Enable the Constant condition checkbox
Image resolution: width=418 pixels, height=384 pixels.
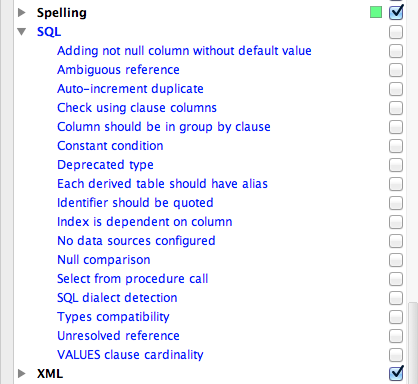click(x=396, y=146)
